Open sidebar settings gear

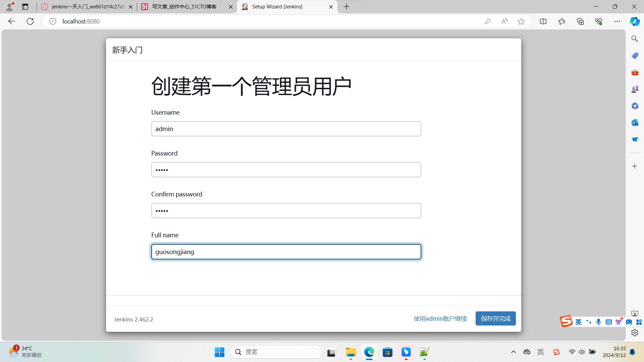(635, 333)
